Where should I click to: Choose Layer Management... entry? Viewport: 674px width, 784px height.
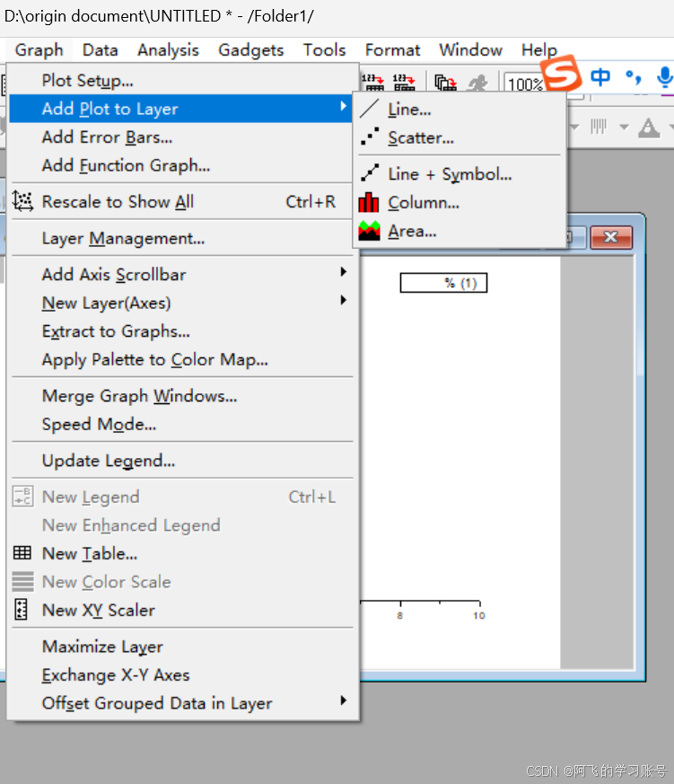(180, 239)
